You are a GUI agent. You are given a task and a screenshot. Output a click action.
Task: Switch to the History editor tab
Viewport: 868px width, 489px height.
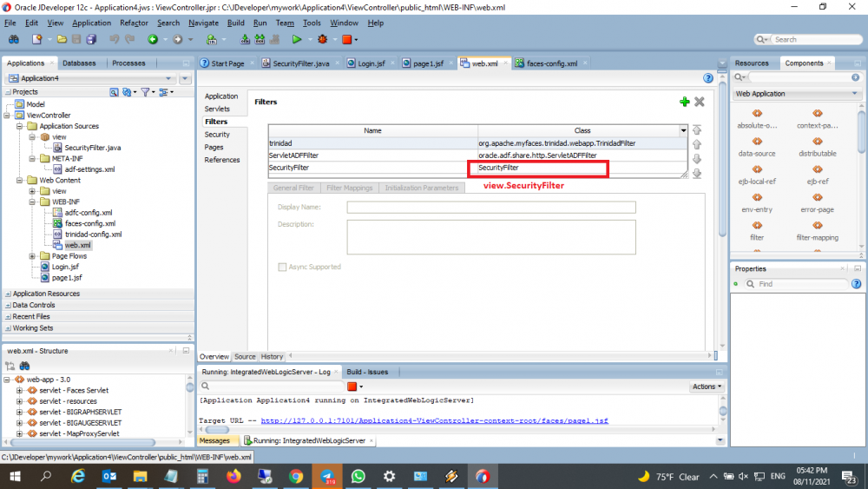[272, 357]
